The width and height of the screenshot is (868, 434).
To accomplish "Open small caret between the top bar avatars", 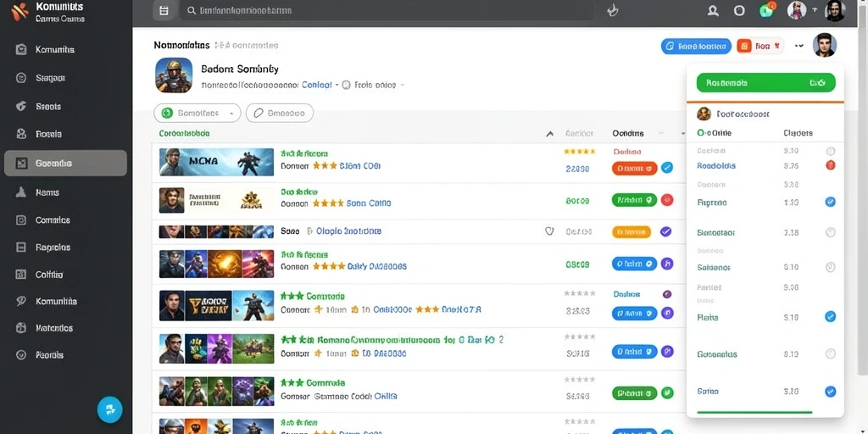I will [815, 10].
